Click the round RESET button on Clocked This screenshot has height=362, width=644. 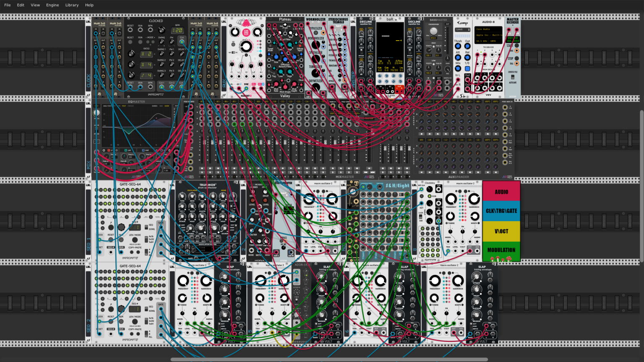tap(130, 42)
